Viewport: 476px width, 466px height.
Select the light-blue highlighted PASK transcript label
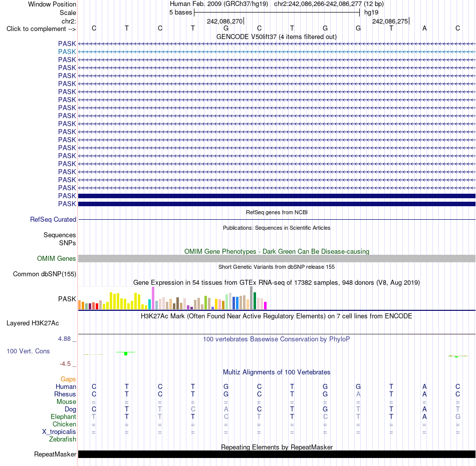[67, 52]
